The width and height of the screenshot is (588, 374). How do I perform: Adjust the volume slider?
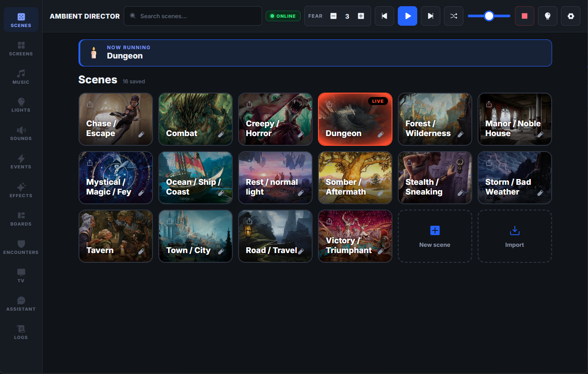click(x=489, y=16)
